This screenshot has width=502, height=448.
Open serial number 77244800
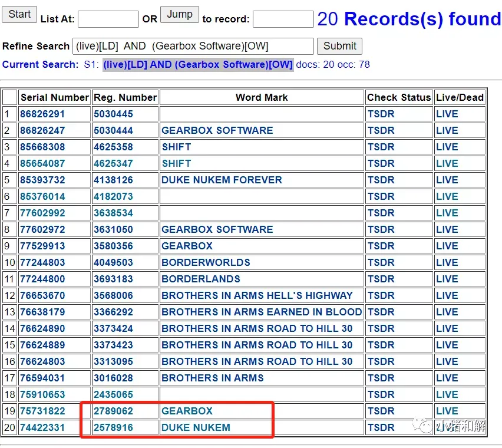click(42, 279)
